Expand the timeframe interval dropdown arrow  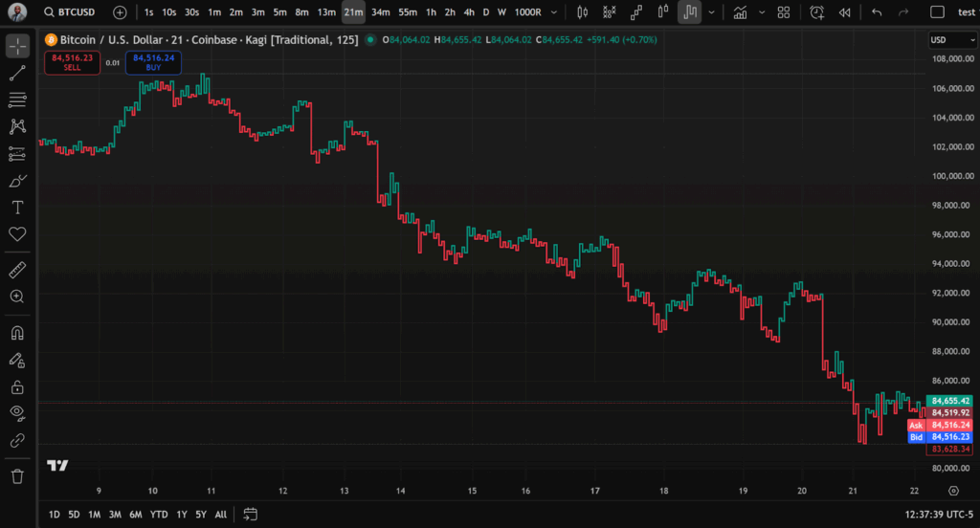(x=554, y=12)
